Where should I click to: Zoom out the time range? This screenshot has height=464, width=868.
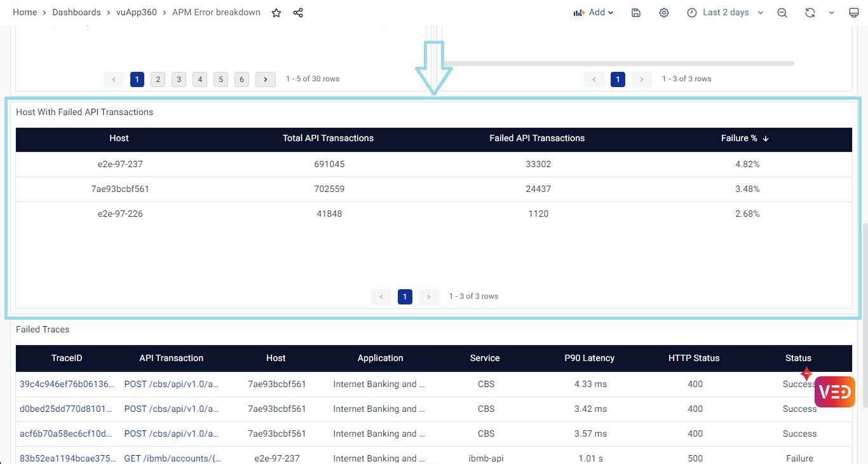pyautogui.click(x=782, y=13)
